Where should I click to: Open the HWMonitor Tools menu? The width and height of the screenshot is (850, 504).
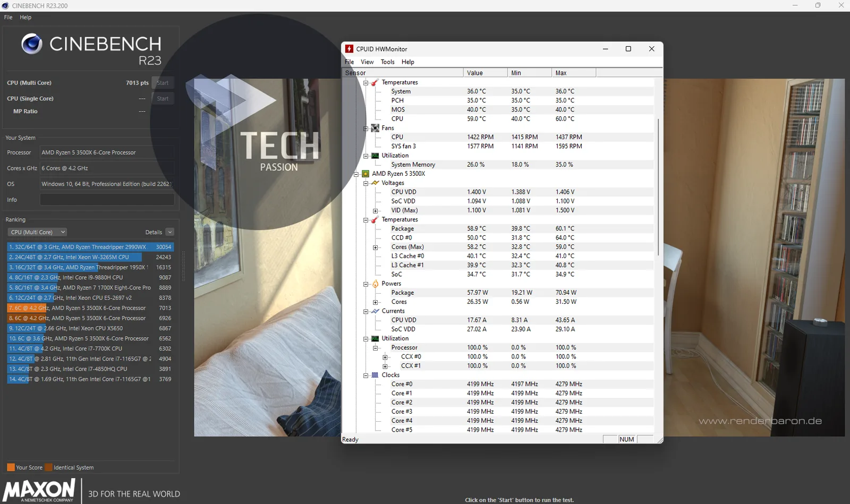pyautogui.click(x=388, y=62)
